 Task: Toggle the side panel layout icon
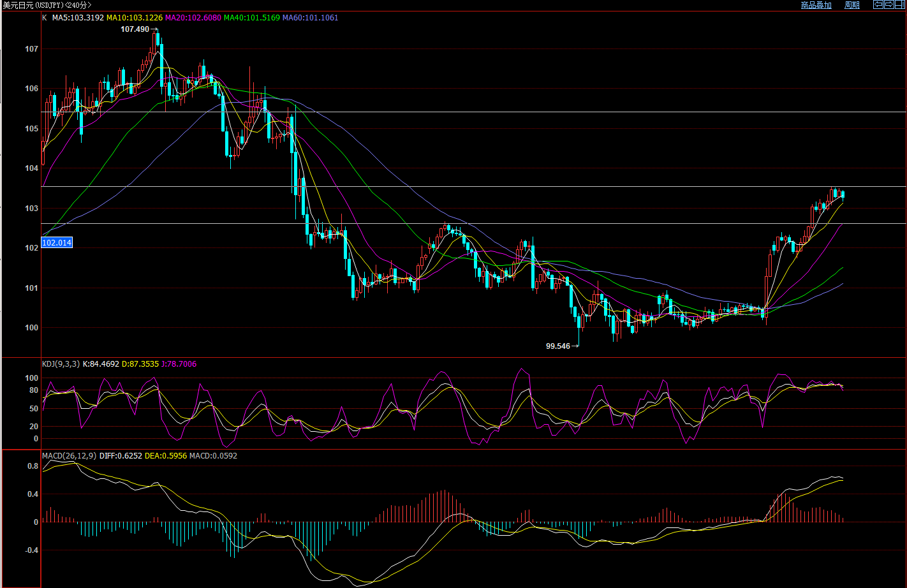[x=899, y=4]
